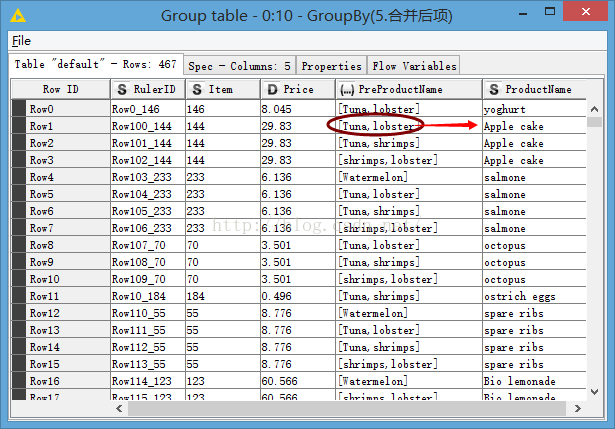Click the ostrich eggs cell
The height and width of the screenshot is (429, 615).
(535, 296)
